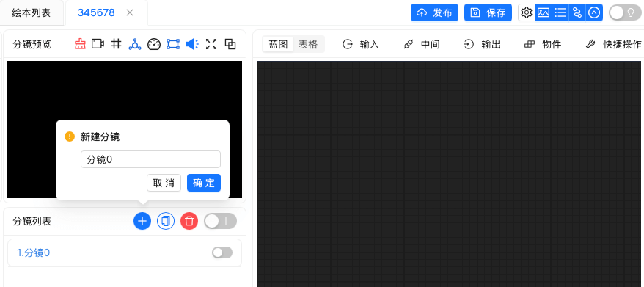Add a new storyboard with plus button

142,221
